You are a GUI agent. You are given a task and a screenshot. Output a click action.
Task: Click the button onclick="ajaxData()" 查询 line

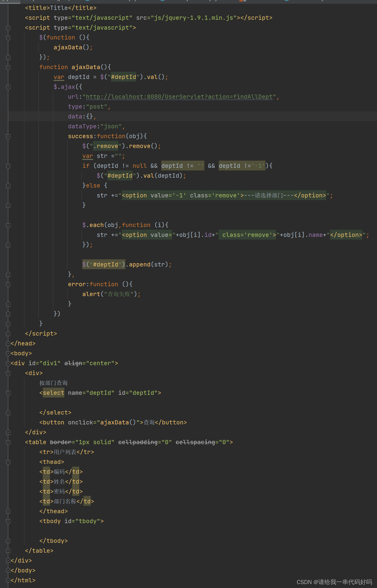click(x=113, y=423)
